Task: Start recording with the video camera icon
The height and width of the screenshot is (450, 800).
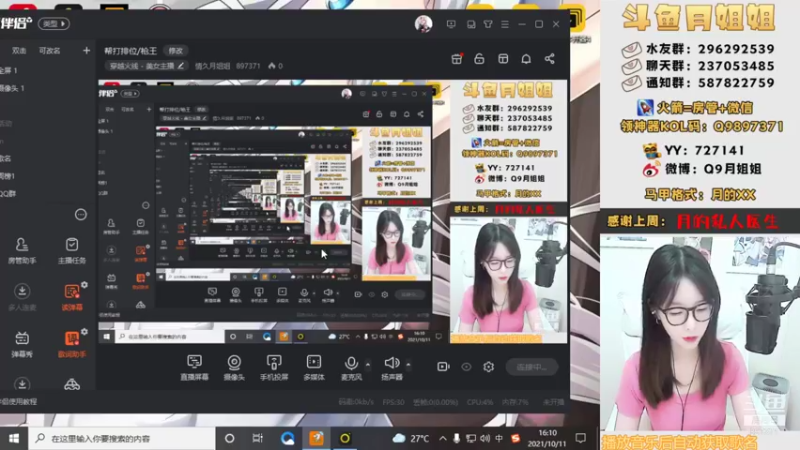Action: pyautogui.click(x=443, y=367)
